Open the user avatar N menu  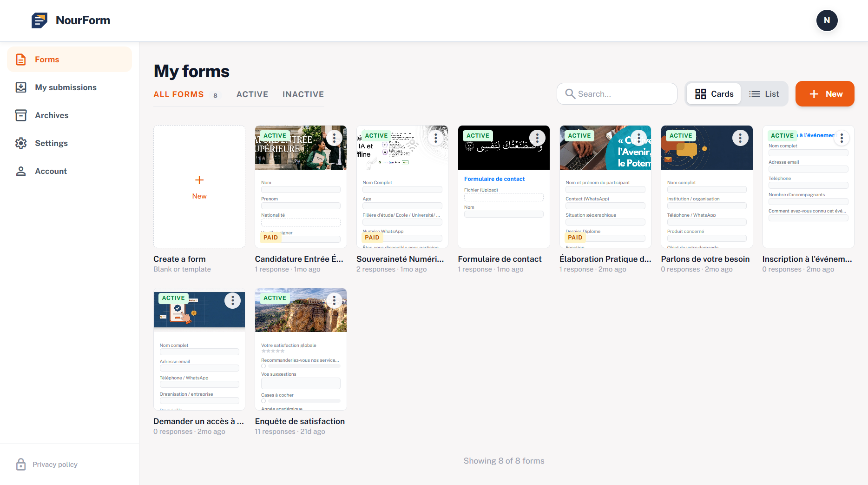pyautogui.click(x=827, y=20)
